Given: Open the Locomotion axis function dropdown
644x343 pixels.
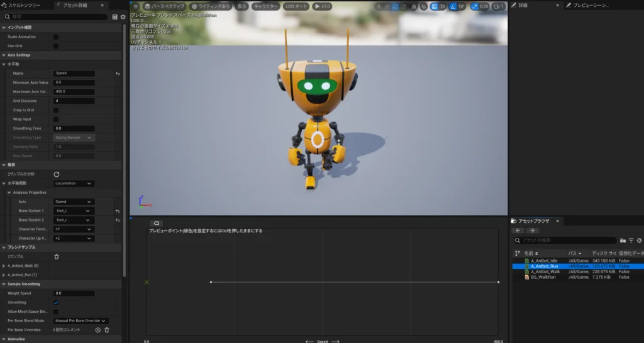Looking at the screenshot, I should pyautogui.click(x=74, y=183).
